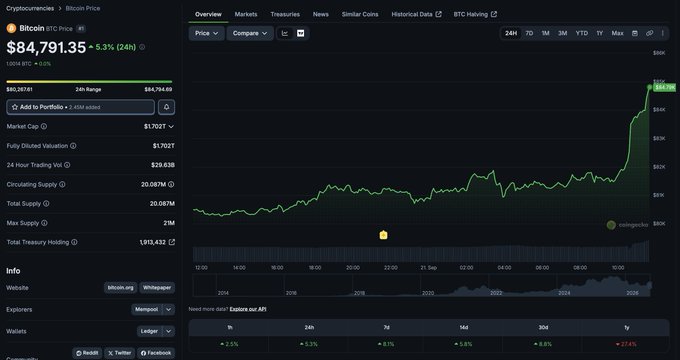Click the copy chart link icon
The width and height of the screenshot is (680, 360).
click(649, 33)
